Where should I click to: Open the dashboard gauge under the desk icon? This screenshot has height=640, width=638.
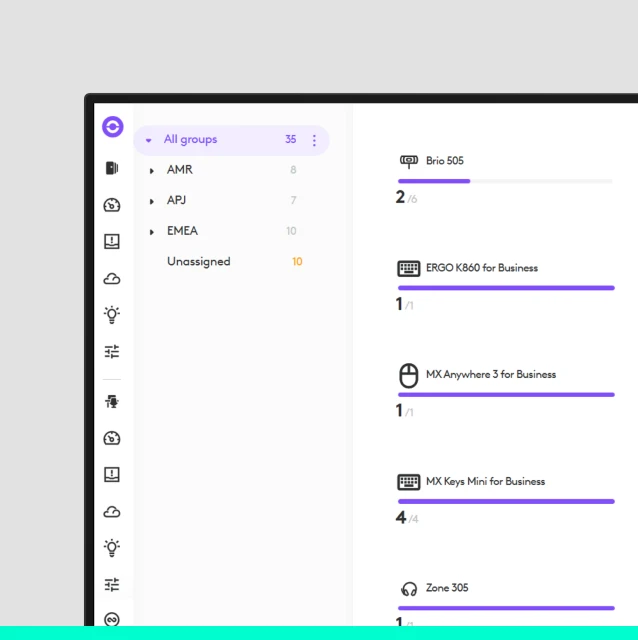pyautogui.click(x=112, y=438)
